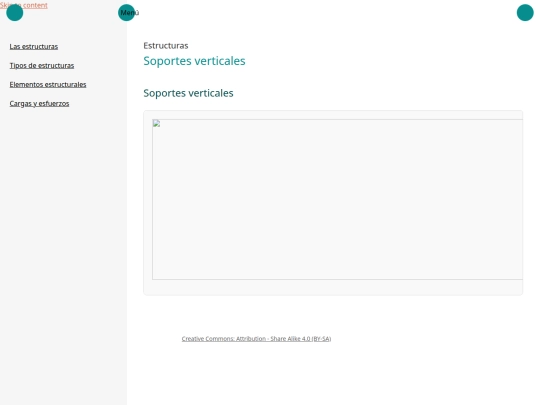Click the teal circle button at top right
Screen dimensions: 540x405
pos(525,13)
